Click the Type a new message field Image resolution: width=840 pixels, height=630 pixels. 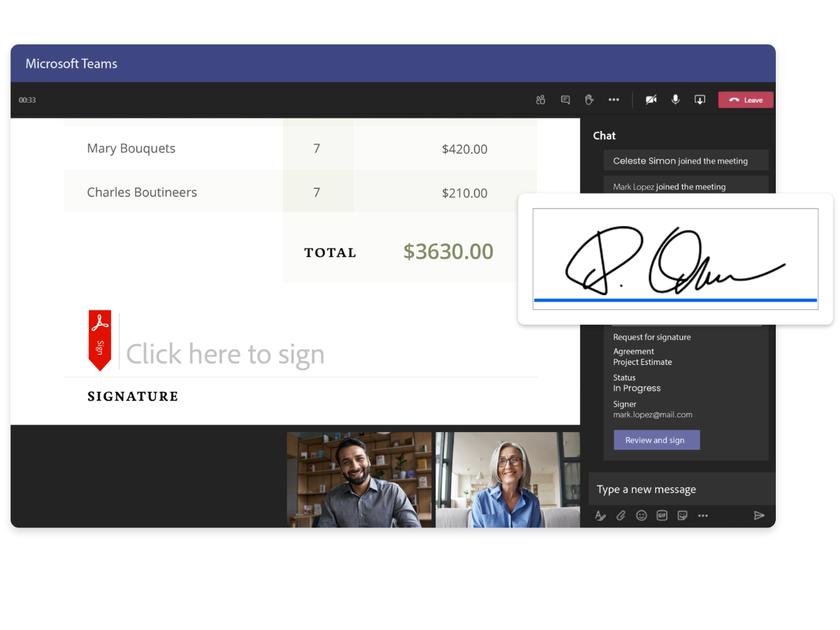point(682,489)
